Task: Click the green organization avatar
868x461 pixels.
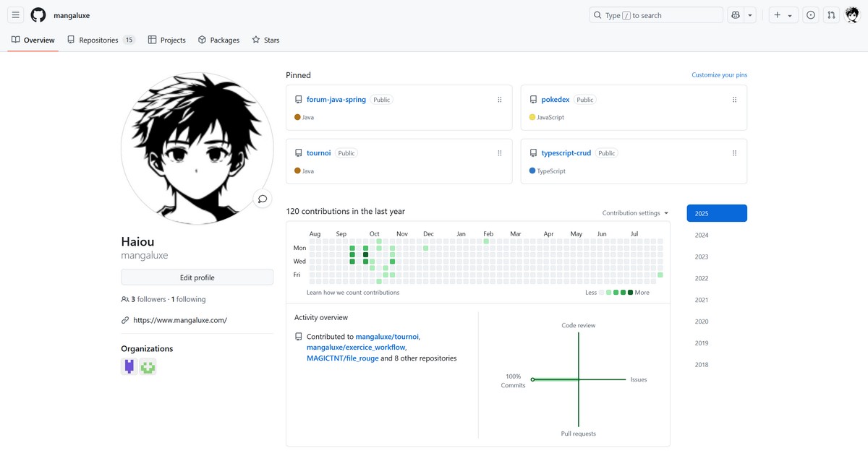Action: click(x=147, y=366)
